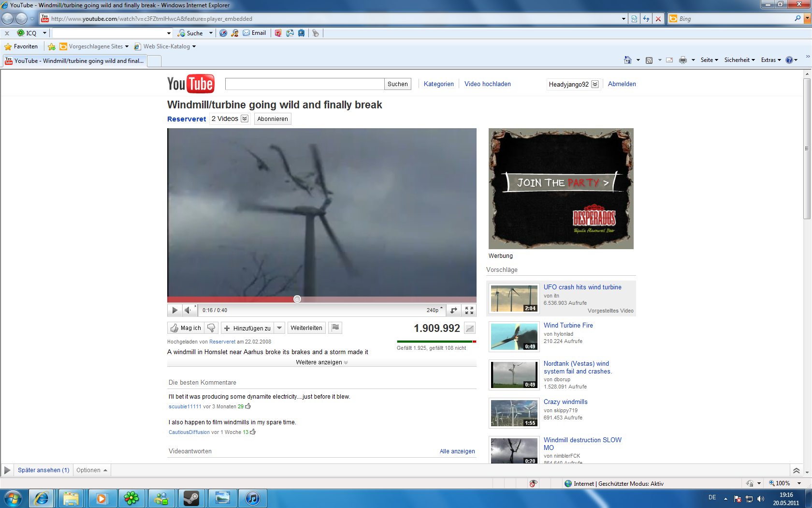Open the Seite menu
The width and height of the screenshot is (812, 508).
click(x=709, y=60)
